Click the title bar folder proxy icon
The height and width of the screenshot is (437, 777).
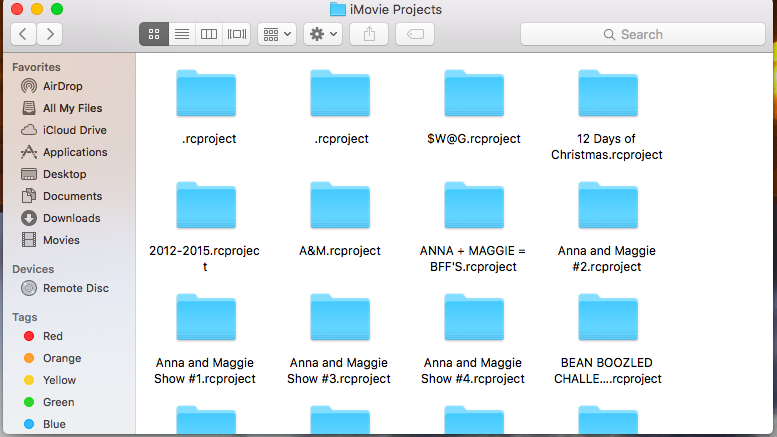[x=337, y=9]
